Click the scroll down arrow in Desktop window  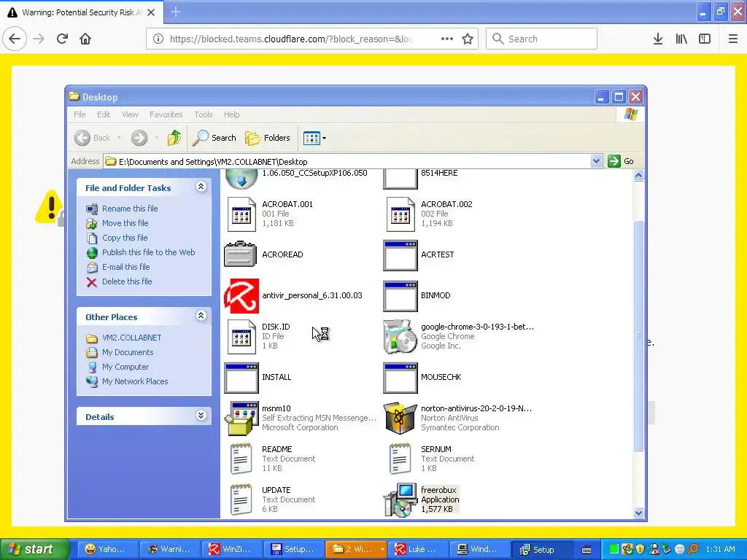click(x=638, y=513)
